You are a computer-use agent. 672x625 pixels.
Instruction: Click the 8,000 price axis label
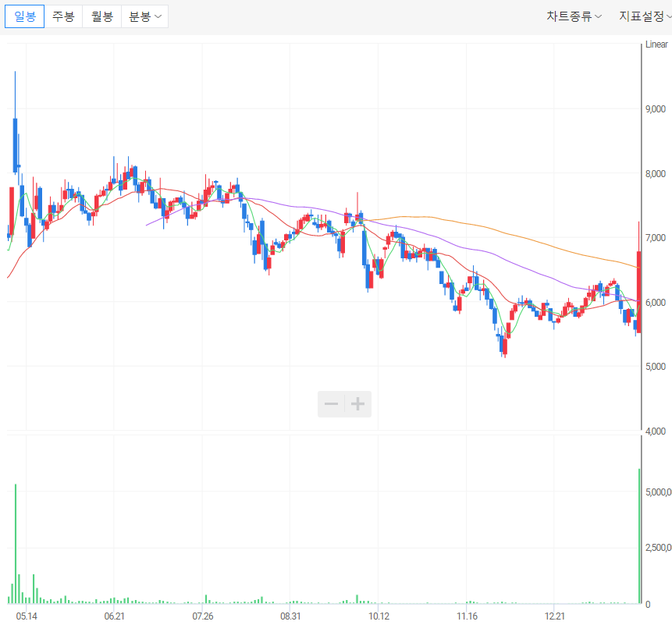point(656,174)
